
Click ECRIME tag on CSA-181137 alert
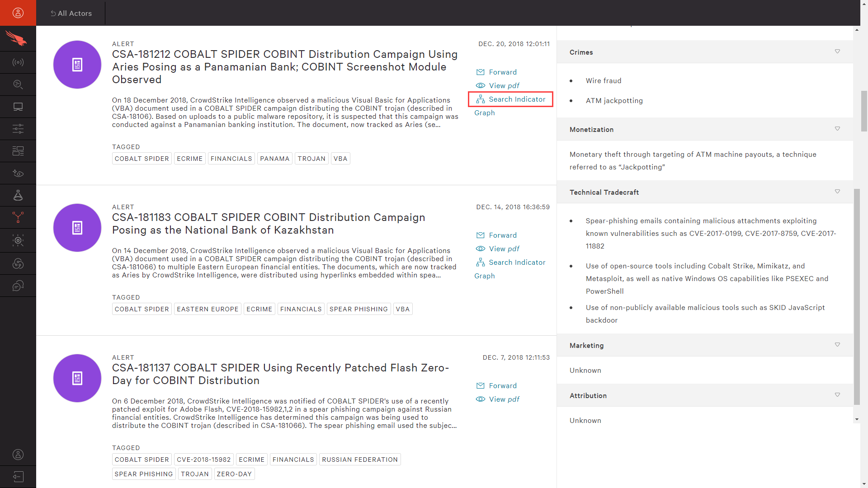pos(252,460)
